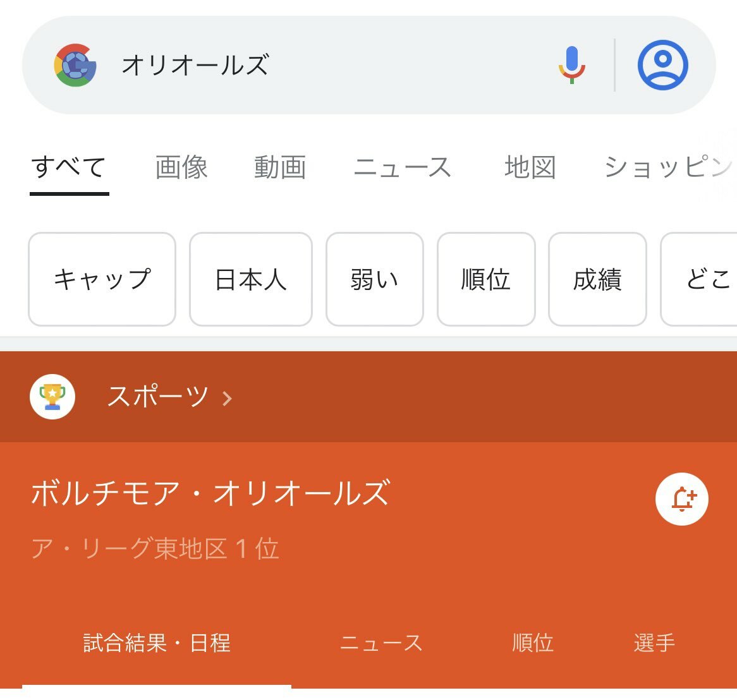Tap the 成績 suggestion chip
737x700 pixels.
[x=597, y=279]
